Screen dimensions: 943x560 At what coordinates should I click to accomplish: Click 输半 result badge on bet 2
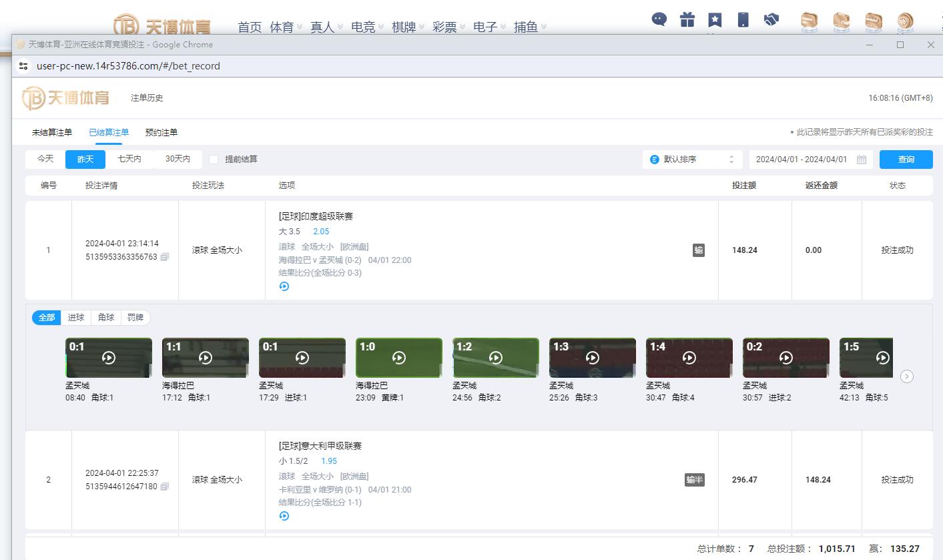[695, 480]
